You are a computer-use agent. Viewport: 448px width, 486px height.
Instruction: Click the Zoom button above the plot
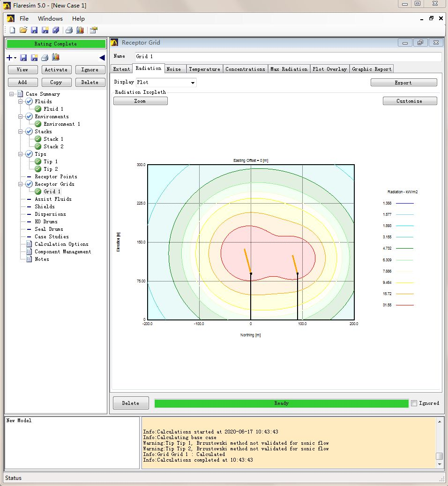coord(140,101)
